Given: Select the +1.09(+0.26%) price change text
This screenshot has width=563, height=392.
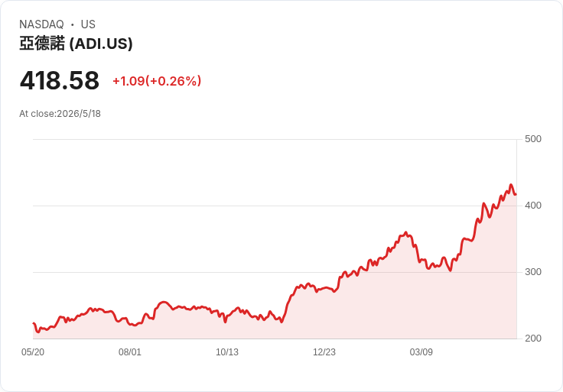Looking at the screenshot, I should [157, 81].
